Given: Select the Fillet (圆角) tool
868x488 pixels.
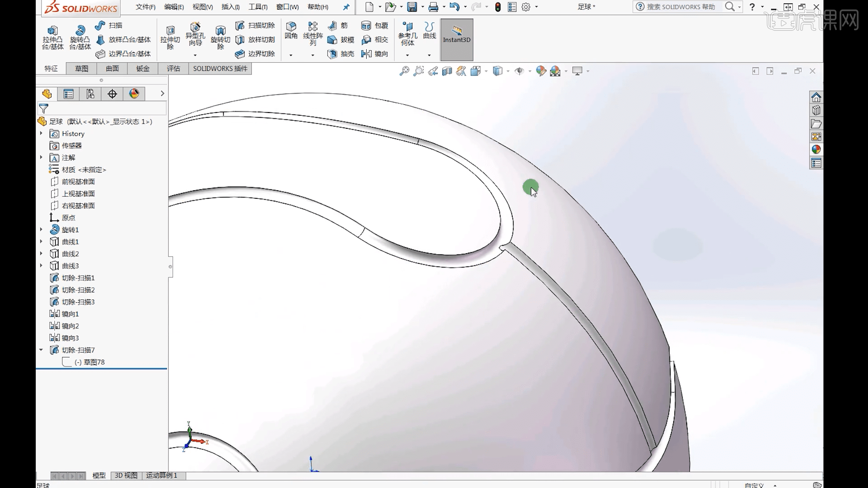Looking at the screenshot, I should 291,31.
